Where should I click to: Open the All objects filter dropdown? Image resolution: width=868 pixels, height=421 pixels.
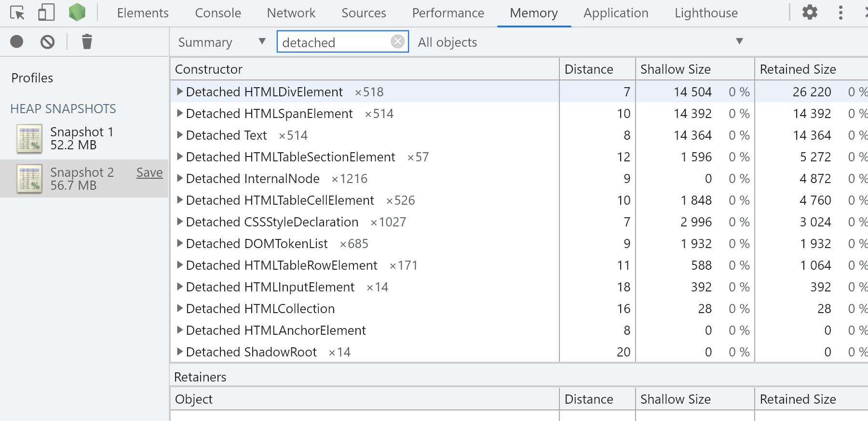pyautogui.click(x=579, y=42)
